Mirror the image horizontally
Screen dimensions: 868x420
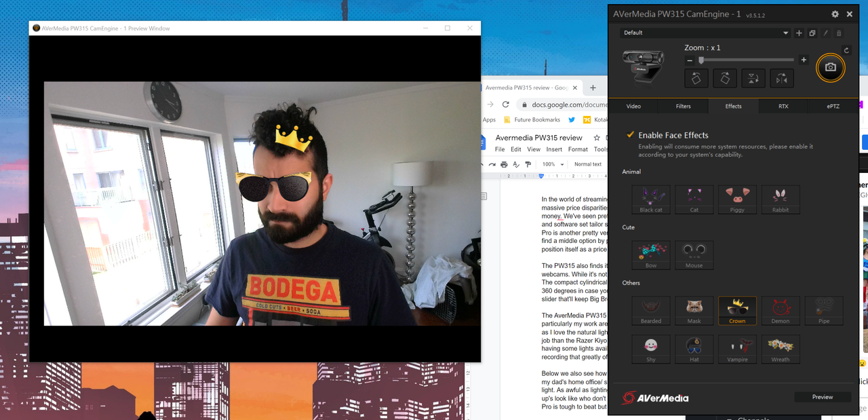coord(781,78)
